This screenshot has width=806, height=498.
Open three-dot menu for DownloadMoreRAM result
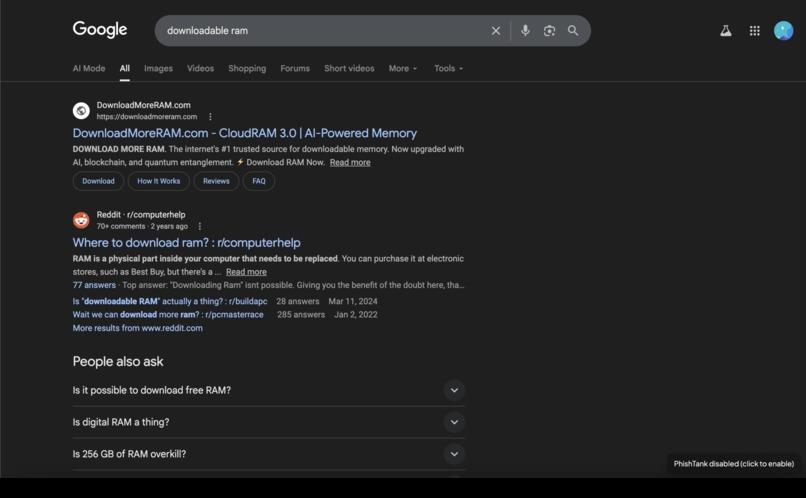(210, 117)
